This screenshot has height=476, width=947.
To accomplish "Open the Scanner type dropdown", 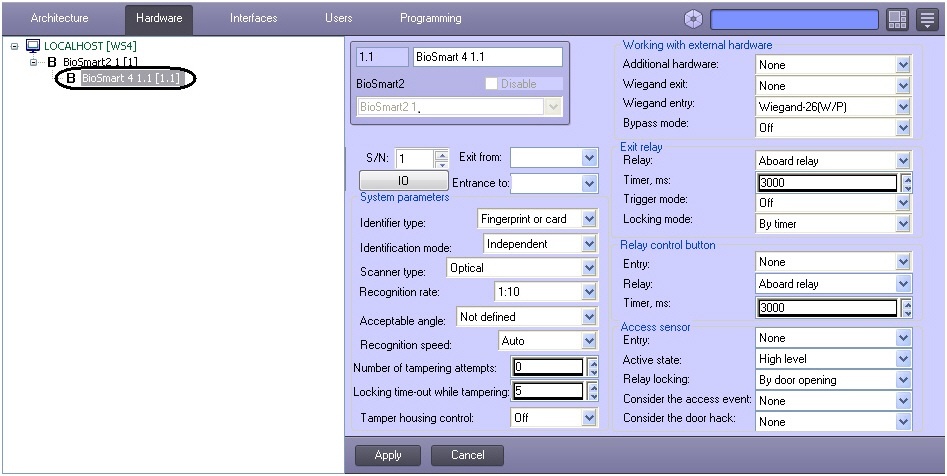I will coord(522,268).
